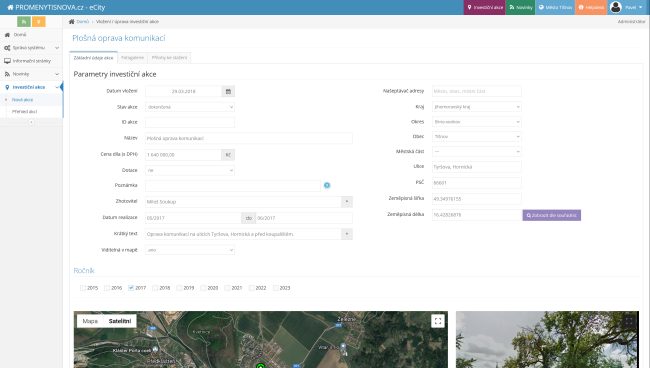Check the 2015 ročník checkbox

[82, 288]
